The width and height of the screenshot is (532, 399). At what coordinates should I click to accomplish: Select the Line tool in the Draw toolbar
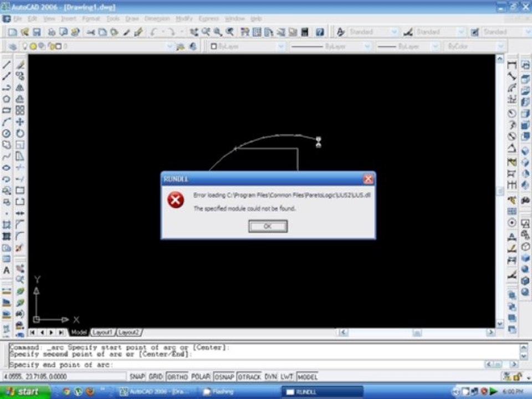7,64
